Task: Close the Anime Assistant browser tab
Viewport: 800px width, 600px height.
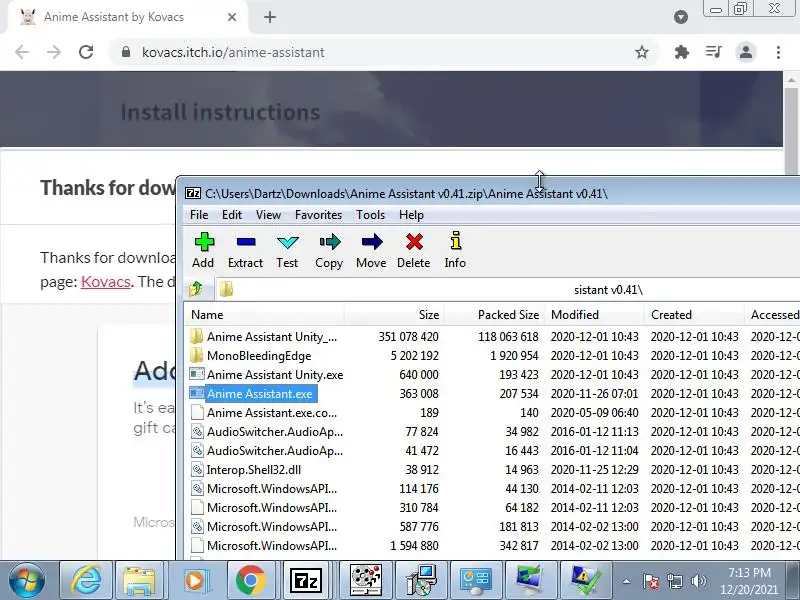Action: click(x=232, y=17)
